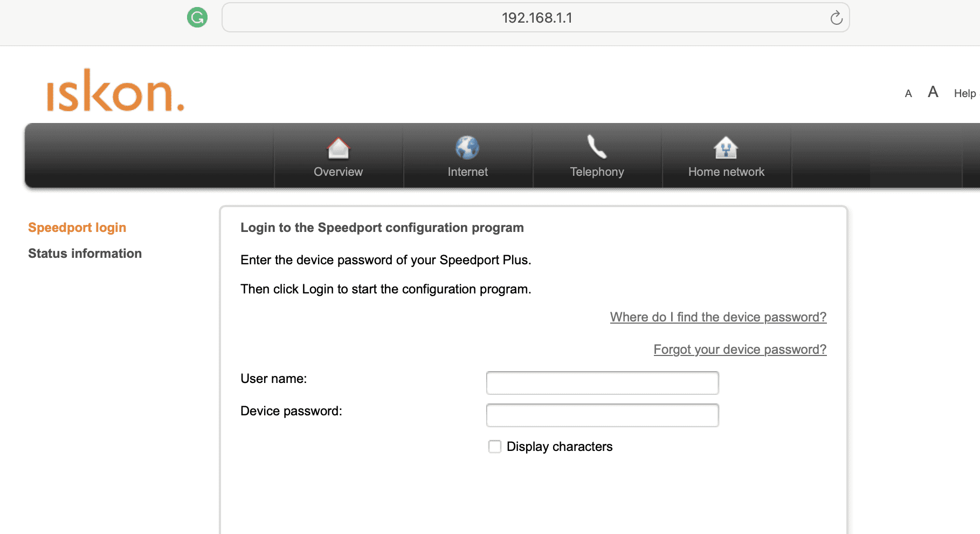Focus the Device password input field

[x=602, y=415]
